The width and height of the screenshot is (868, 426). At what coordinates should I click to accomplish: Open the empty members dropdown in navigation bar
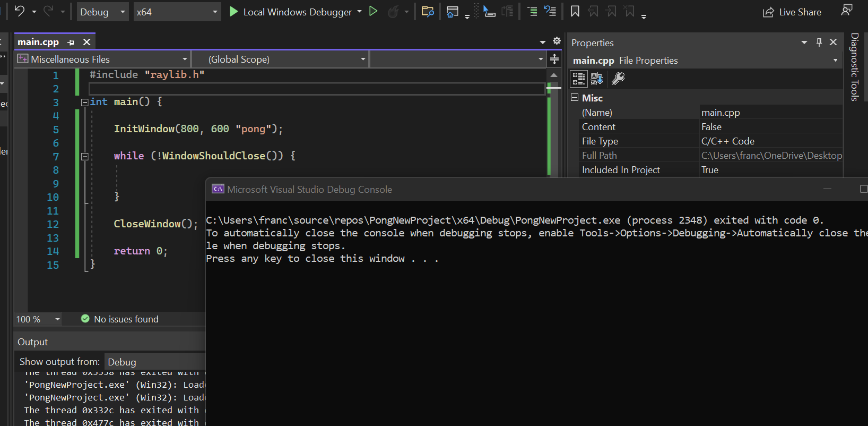click(458, 59)
